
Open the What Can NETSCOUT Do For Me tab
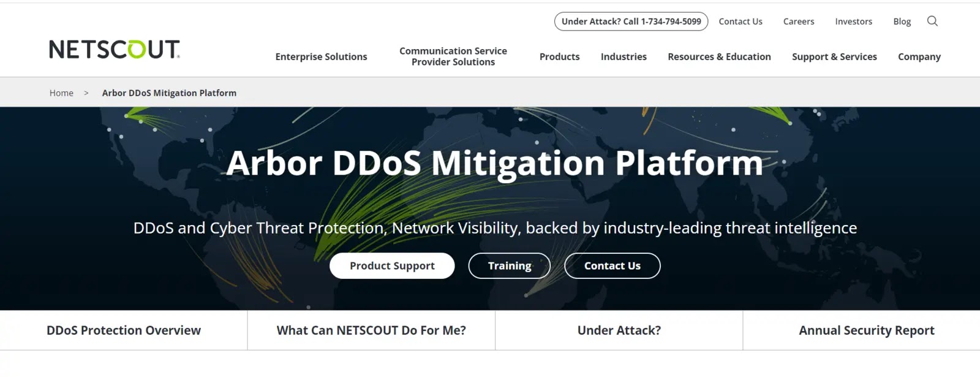pyautogui.click(x=371, y=330)
